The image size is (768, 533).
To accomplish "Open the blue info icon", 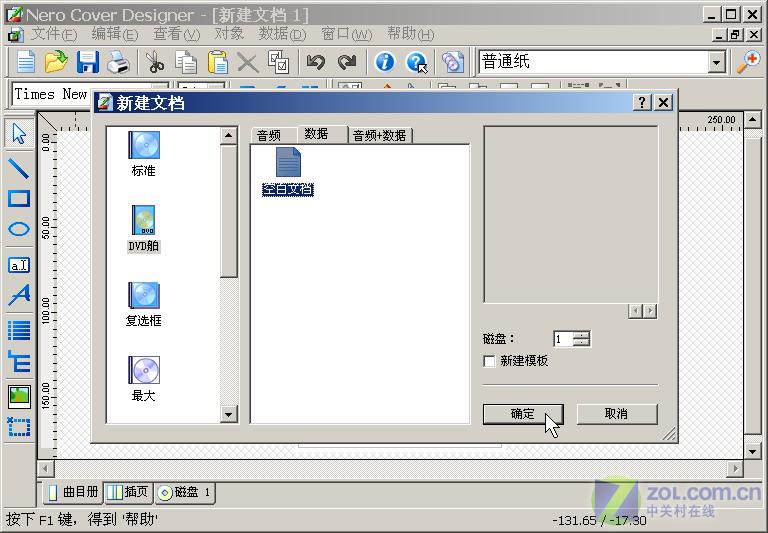I will pyautogui.click(x=384, y=62).
